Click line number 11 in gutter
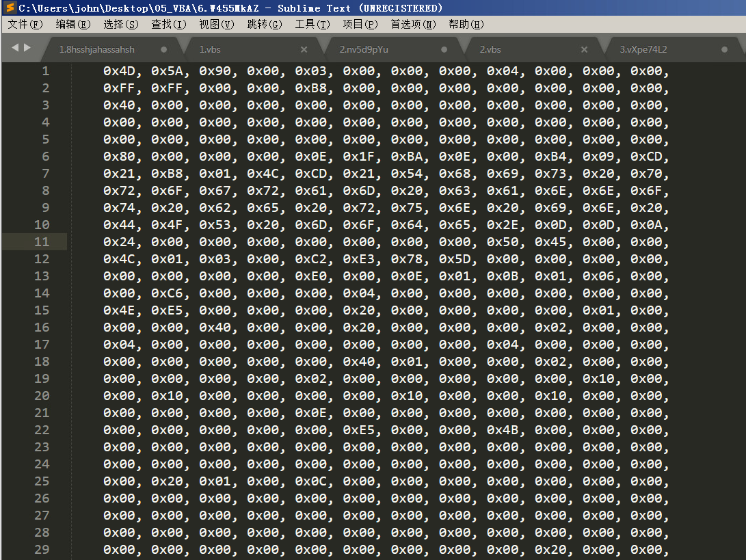 click(x=42, y=241)
